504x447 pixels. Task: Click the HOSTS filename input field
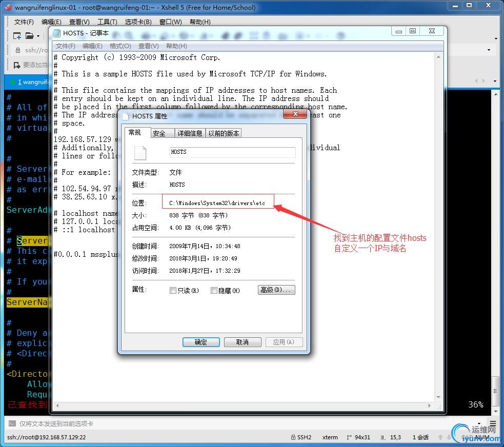pos(232,152)
